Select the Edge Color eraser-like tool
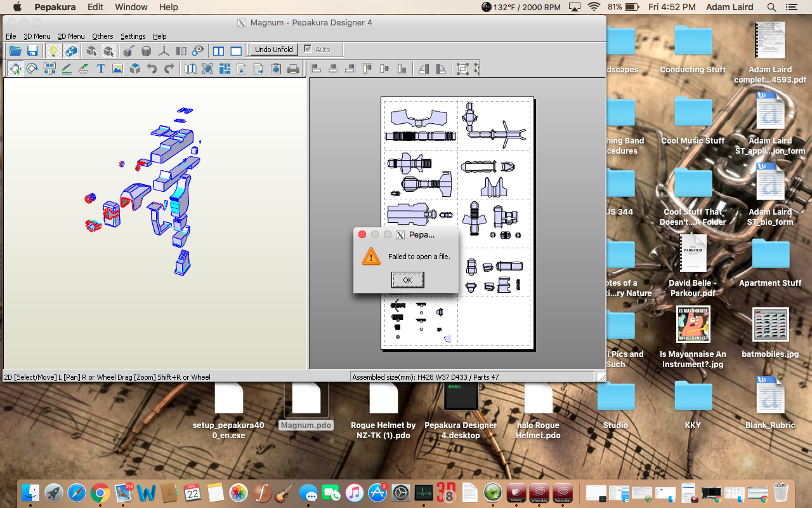This screenshot has height=508, width=812. tap(83, 69)
